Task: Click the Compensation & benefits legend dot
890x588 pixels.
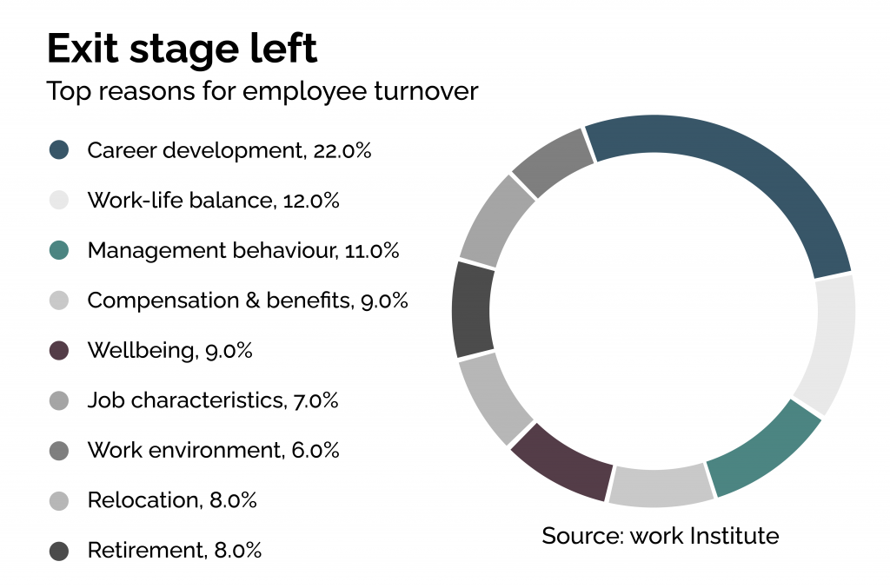Action: click(x=58, y=301)
